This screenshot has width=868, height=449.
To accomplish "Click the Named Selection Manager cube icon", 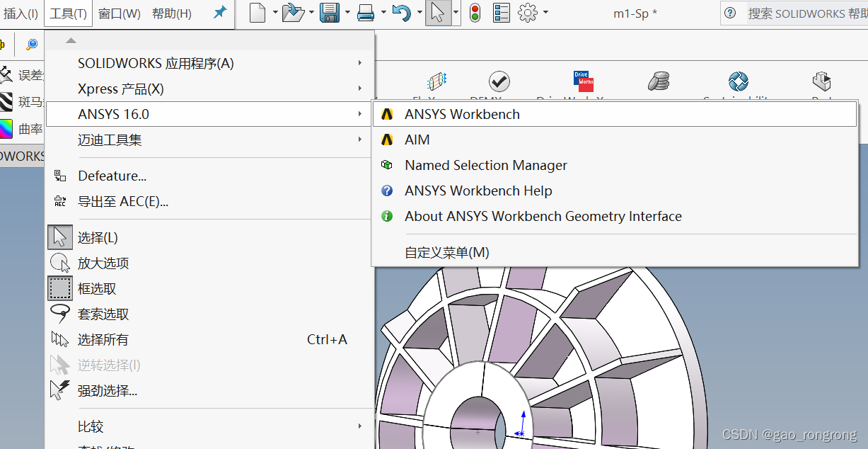I will coord(387,165).
